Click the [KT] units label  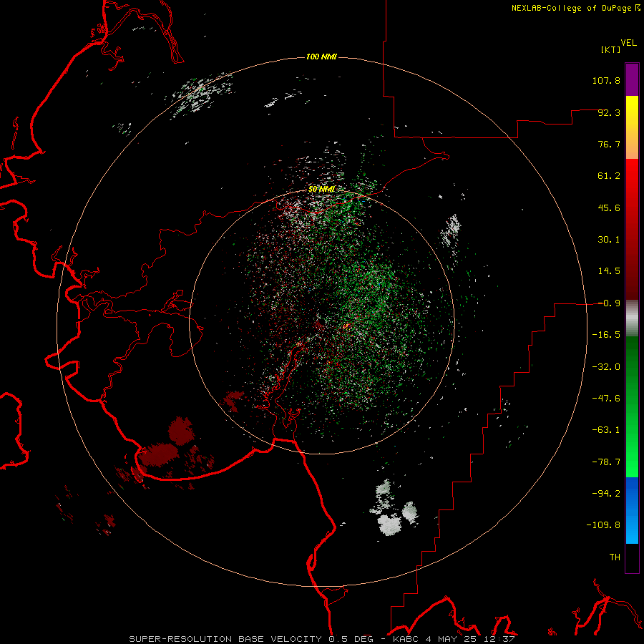[x=610, y=49]
